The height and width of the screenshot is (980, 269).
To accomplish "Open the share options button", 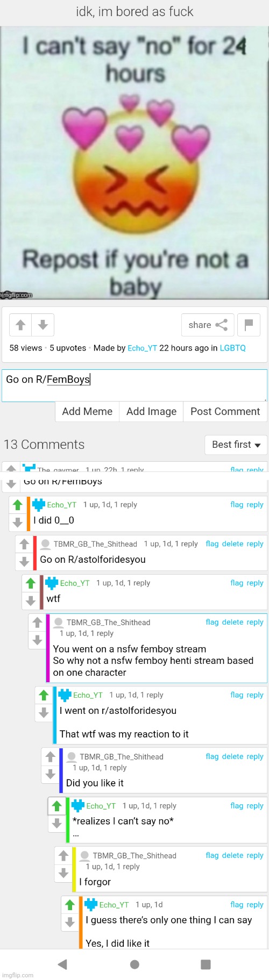I will pos(208,325).
